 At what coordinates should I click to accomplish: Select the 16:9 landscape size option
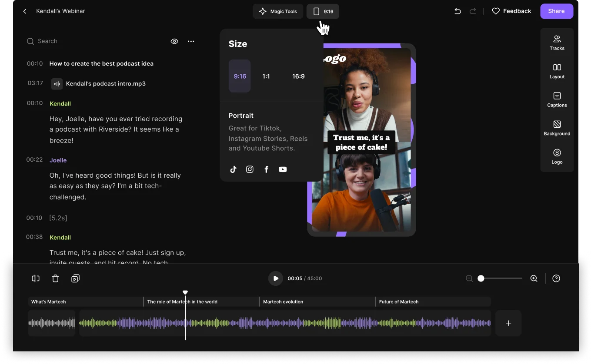(x=298, y=76)
